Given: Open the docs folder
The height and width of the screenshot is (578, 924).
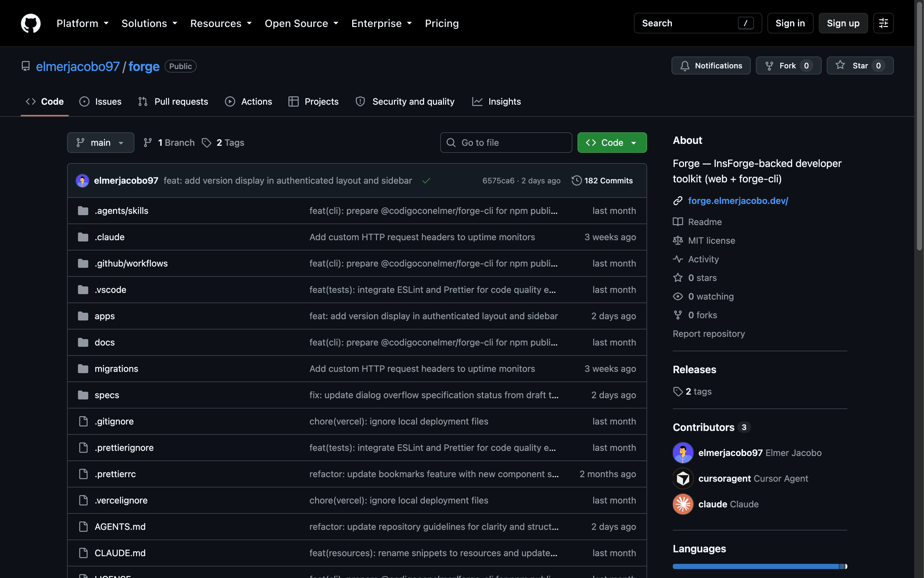Looking at the screenshot, I should (x=105, y=343).
